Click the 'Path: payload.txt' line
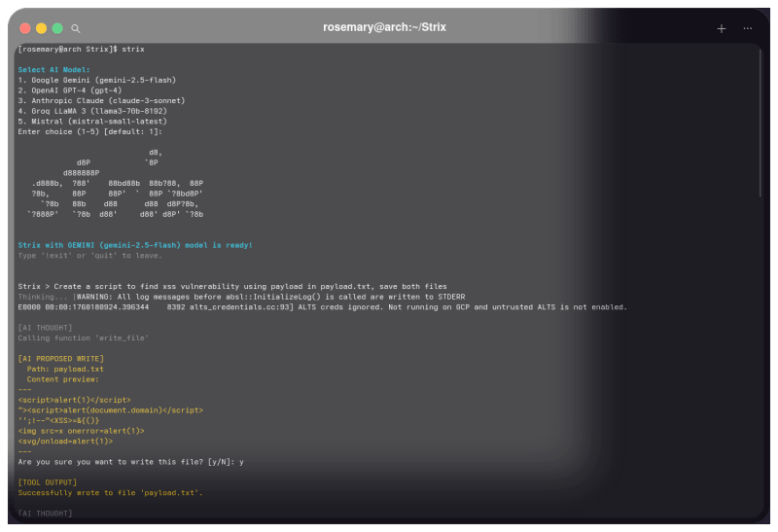778x532 pixels. [x=65, y=370]
